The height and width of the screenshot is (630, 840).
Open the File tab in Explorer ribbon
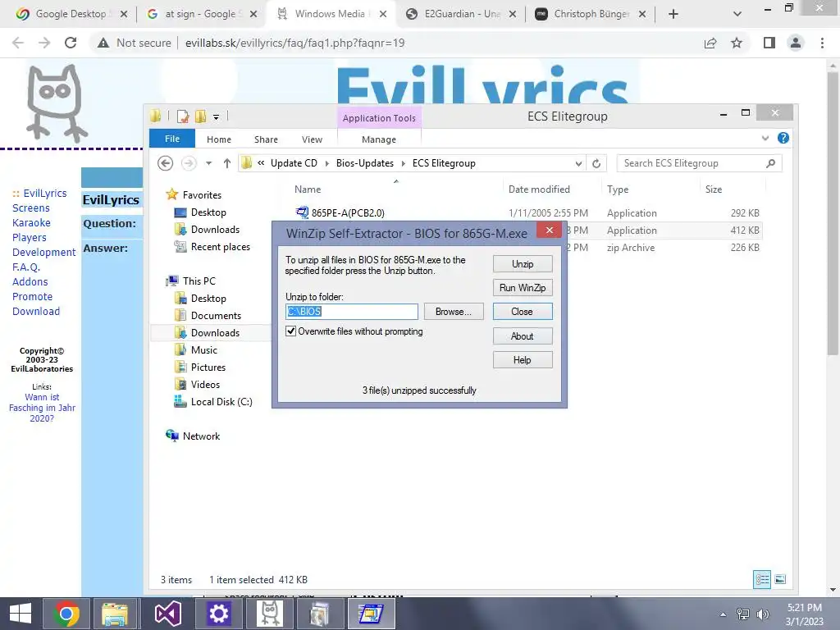(x=172, y=139)
